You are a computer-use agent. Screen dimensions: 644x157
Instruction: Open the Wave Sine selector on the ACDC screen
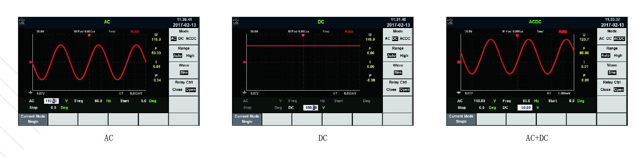pyautogui.click(x=612, y=73)
